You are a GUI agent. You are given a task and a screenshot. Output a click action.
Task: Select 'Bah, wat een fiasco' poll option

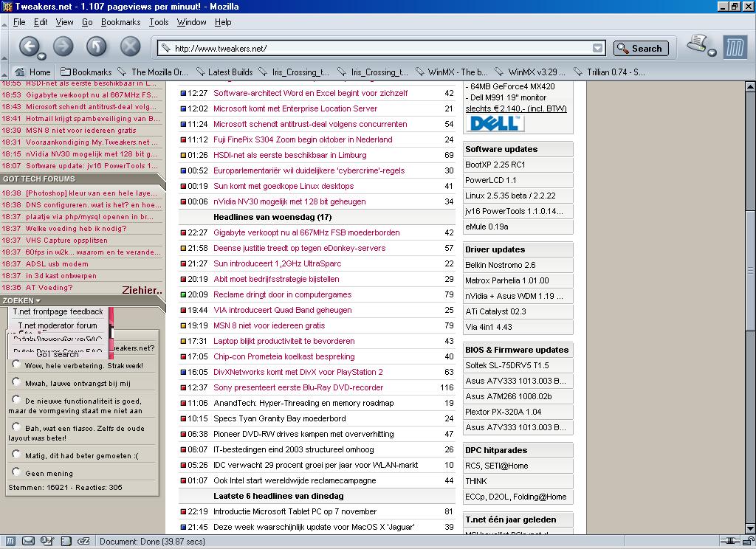coord(16,427)
